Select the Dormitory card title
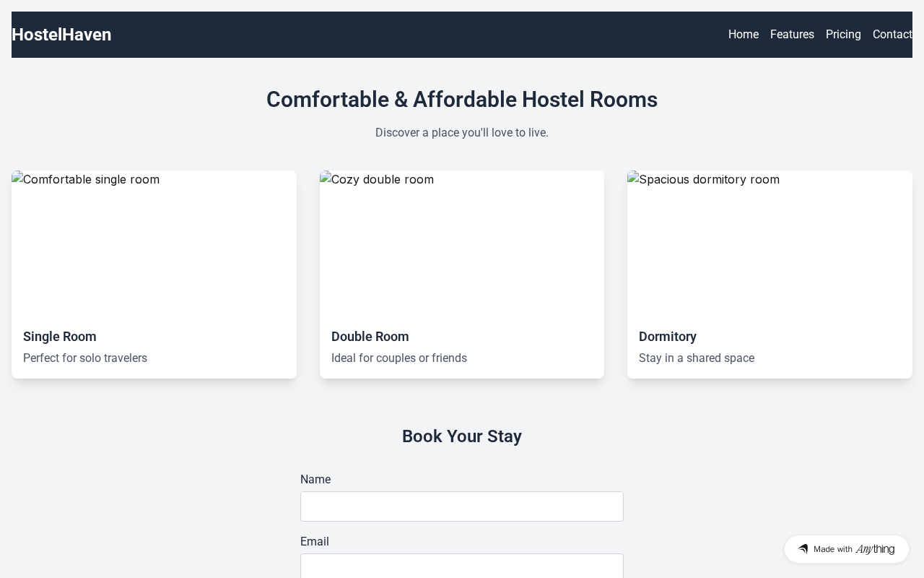924x578 pixels. (x=668, y=337)
